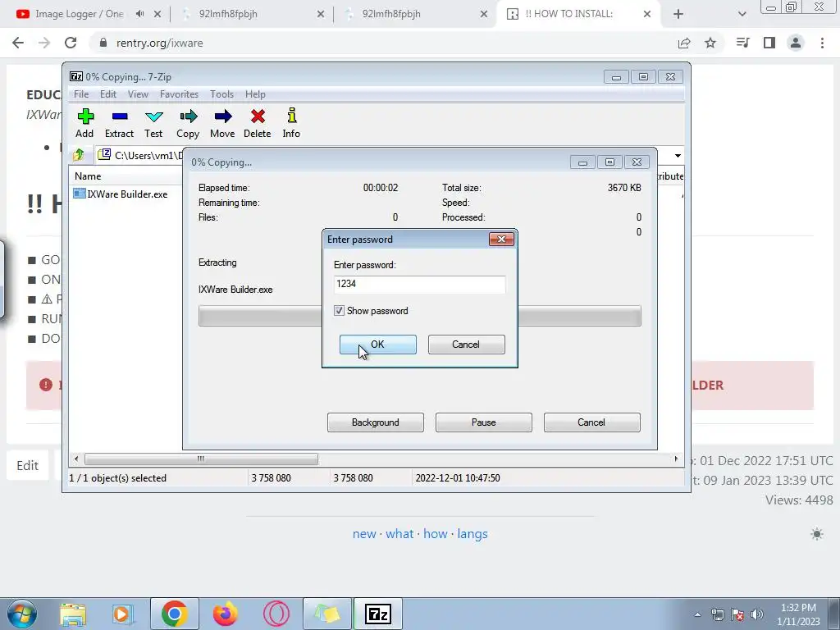This screenshot has width=840, height=630.
Task: Open the 'new' link on rentry
Action: tap(364, 534)
